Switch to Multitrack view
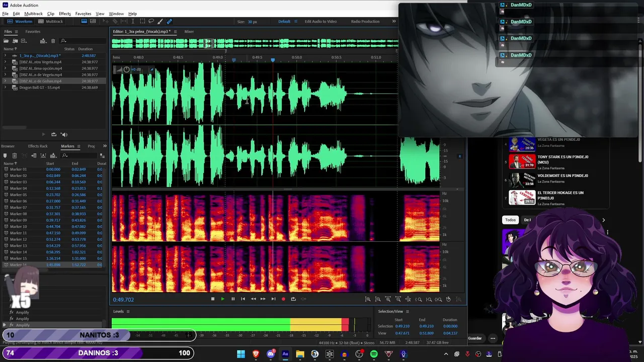 click(x=50, y=21)
